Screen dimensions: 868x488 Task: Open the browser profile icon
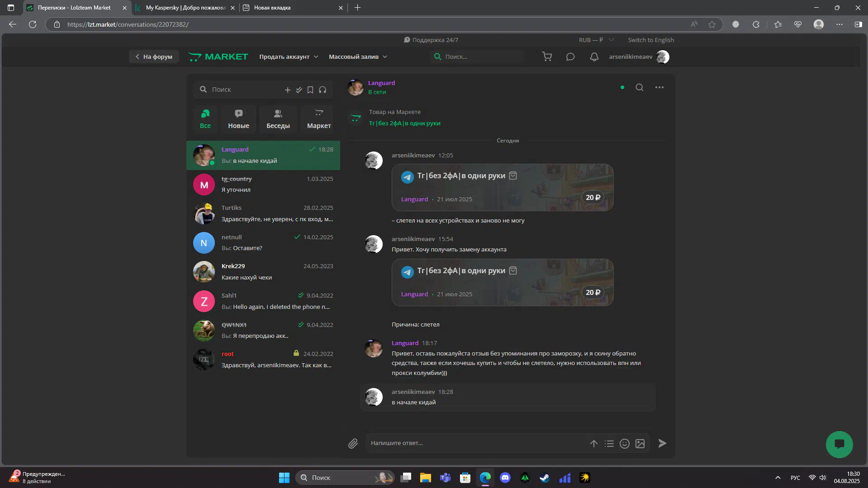[x=818, y=24]
